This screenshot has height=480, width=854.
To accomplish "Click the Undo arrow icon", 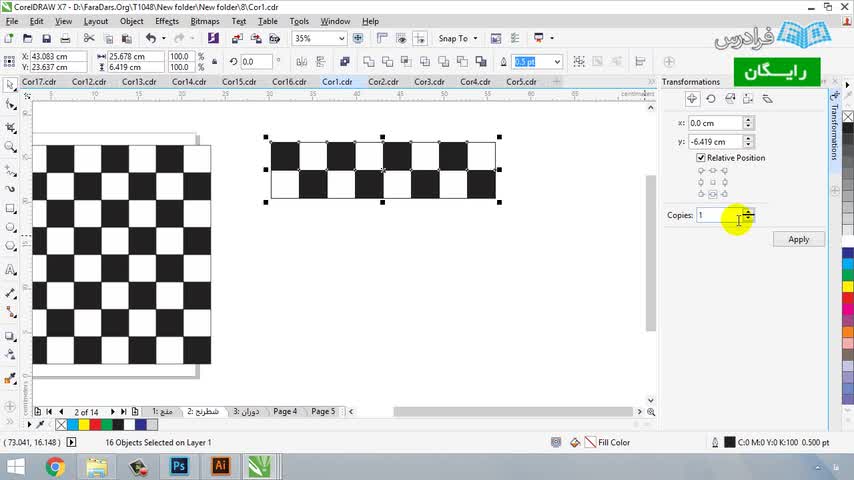I will pos(151,38).
